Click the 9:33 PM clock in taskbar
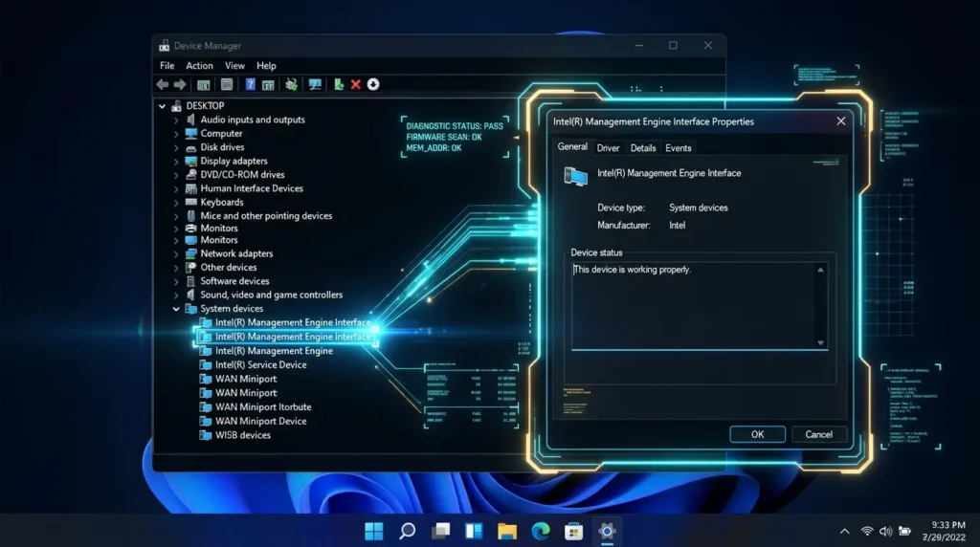This screenshot has width=980, height=547. click(948, 525)
